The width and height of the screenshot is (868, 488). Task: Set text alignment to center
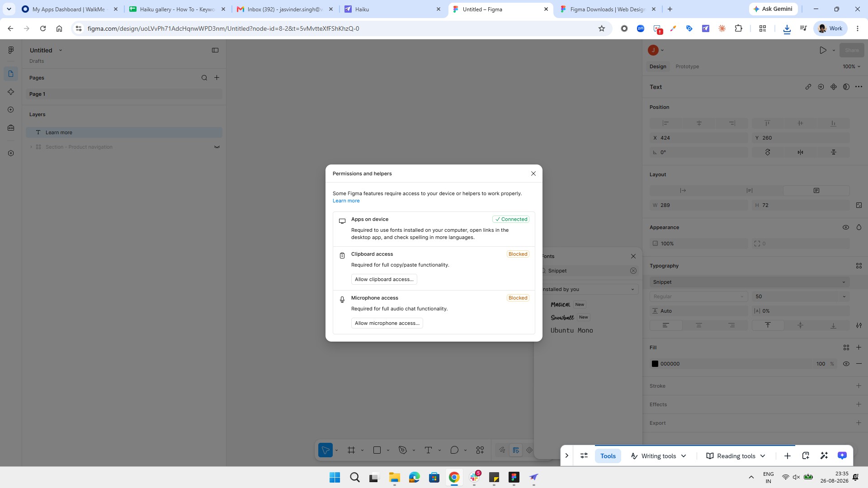(699, 325)
